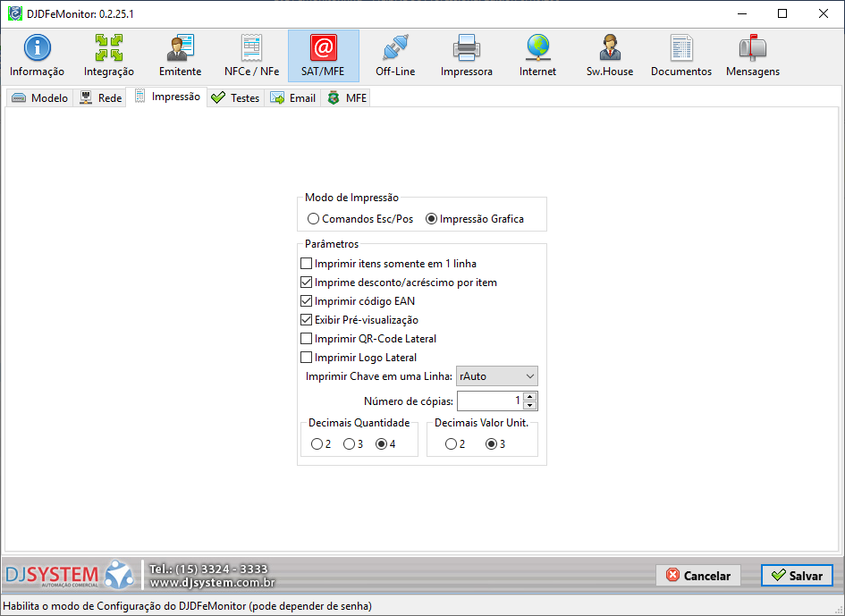Open the Impressora printer icon
845x616 pixels.
tap(466, 55)
